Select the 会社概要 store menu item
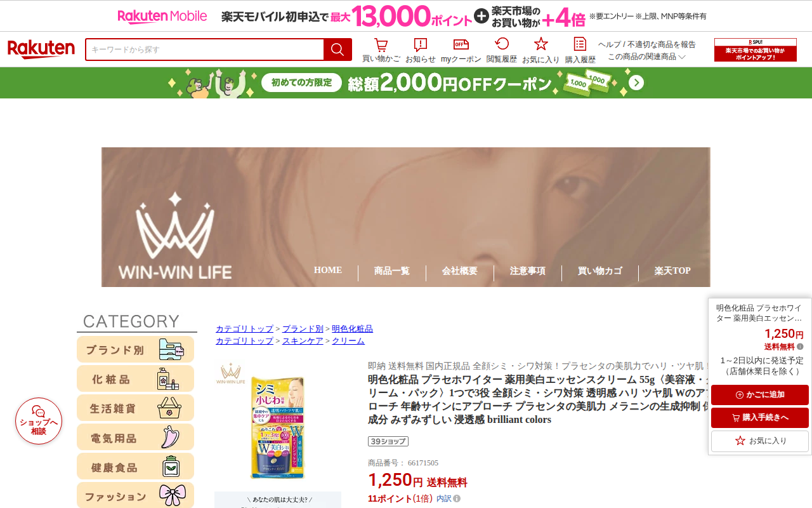This screenshot has width=812, height=508. point(460,271)
